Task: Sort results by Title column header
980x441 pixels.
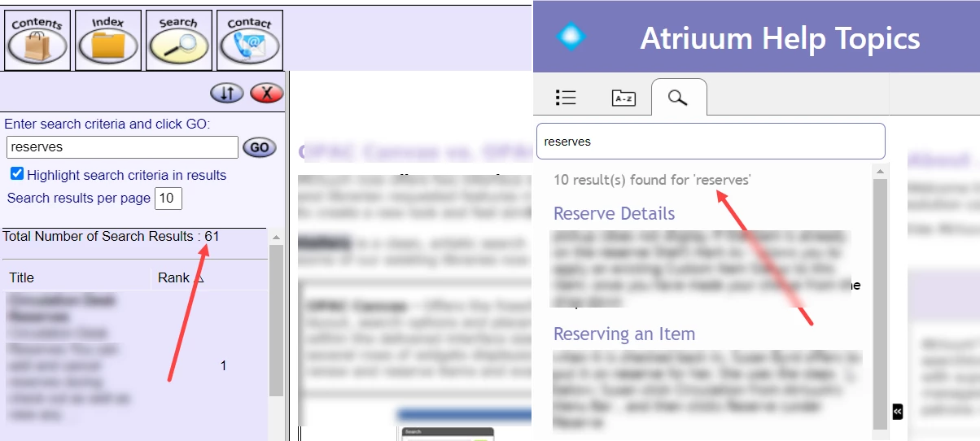Action: pos(22,277)
